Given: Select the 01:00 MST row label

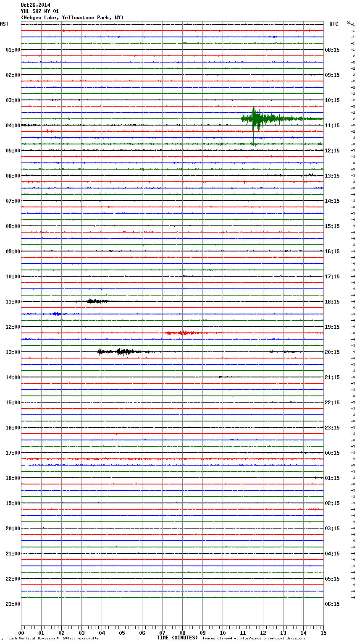Looking at the screenshot, I should (13, 50).
